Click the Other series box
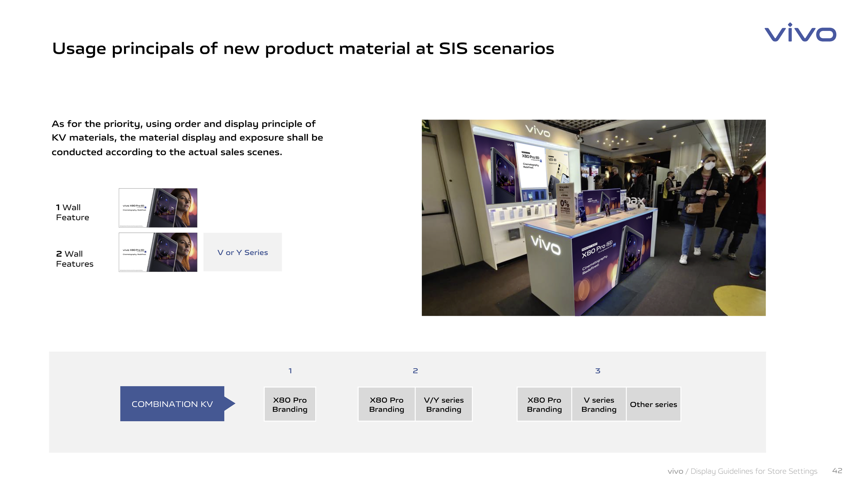 (x=653, y=404)
